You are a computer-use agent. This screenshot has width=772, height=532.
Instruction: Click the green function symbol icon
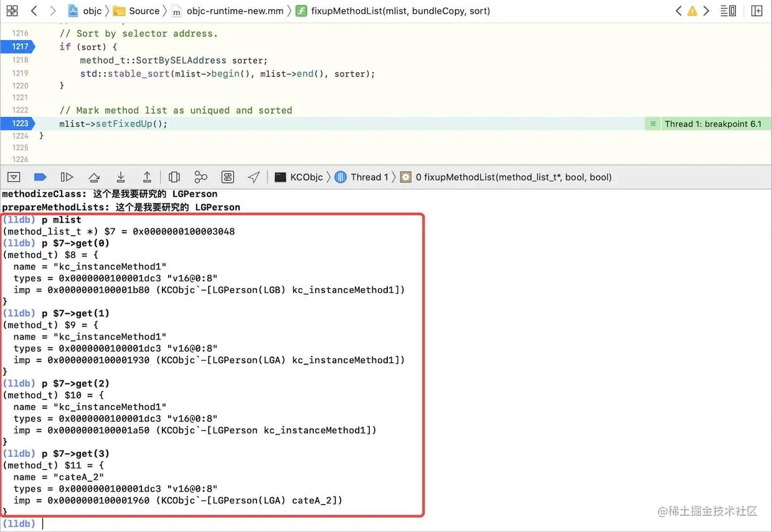tap(301, 11)
